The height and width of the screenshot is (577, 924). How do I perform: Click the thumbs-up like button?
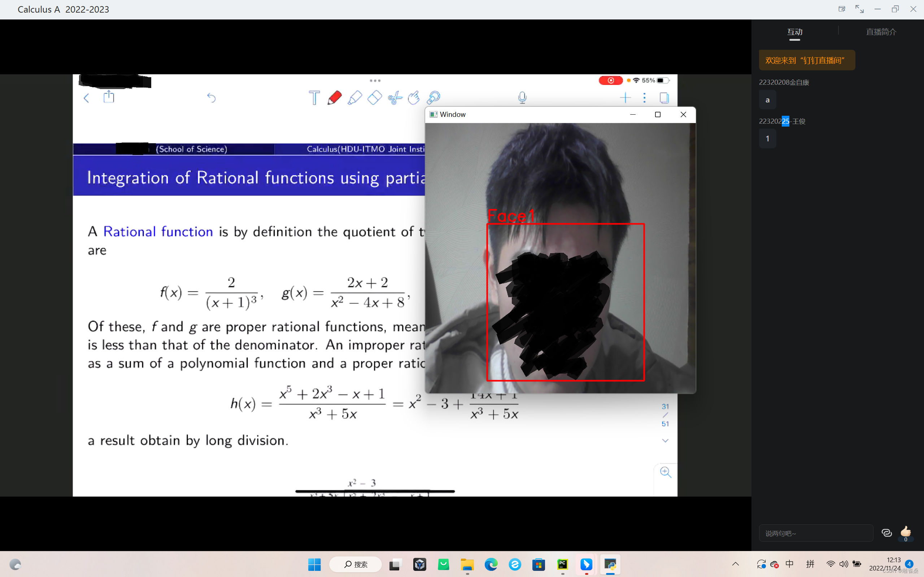[x=905, y=532]
